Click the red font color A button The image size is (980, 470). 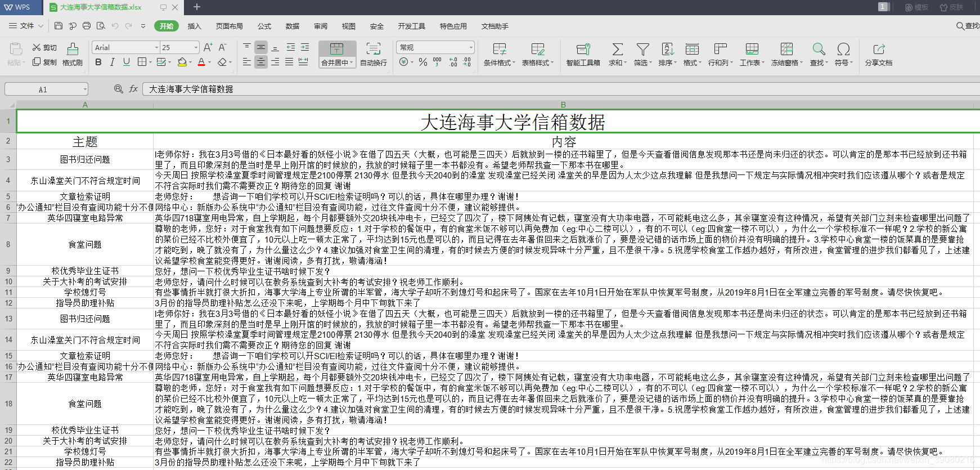201,62
